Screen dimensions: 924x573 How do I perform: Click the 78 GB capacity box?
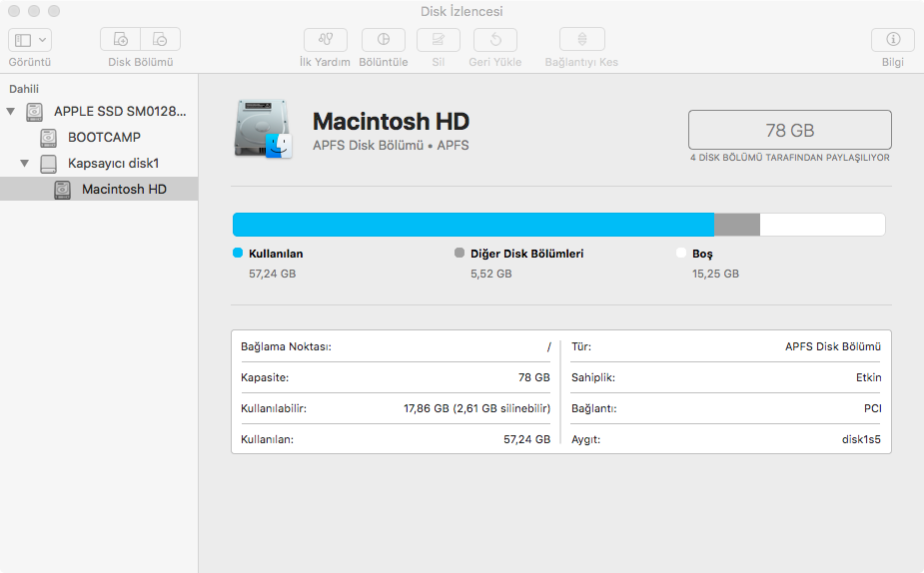tap(789, 130)
